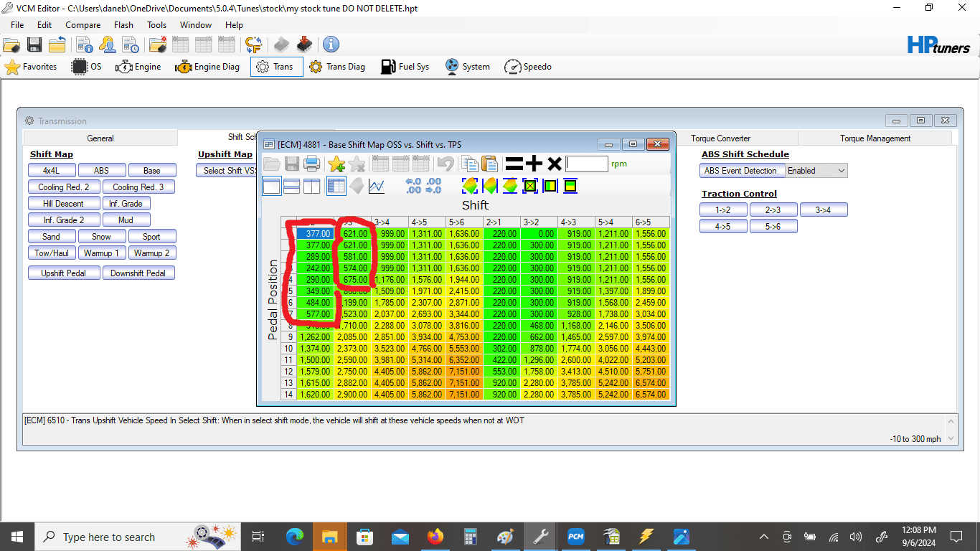Open the Compare menu
Viewport: 980px width, 551px height.
click(x=83, y=24)
